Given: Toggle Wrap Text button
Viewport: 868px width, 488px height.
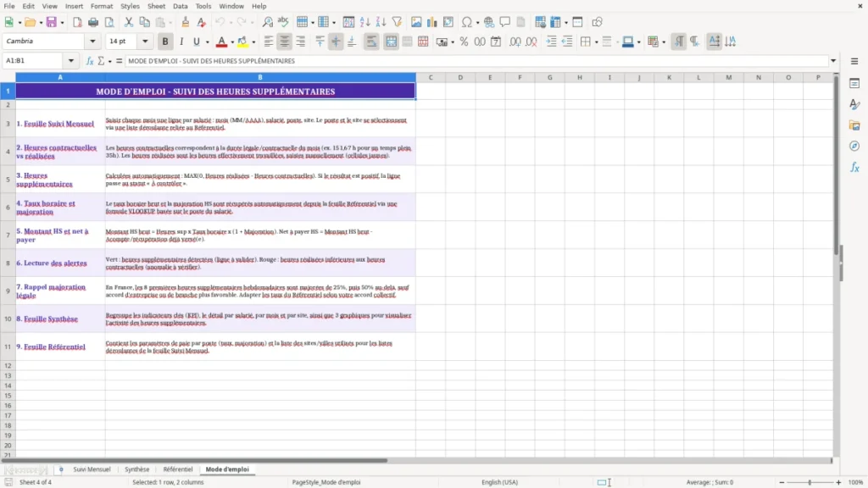Looking at the screenshot, I should [371, 42].
